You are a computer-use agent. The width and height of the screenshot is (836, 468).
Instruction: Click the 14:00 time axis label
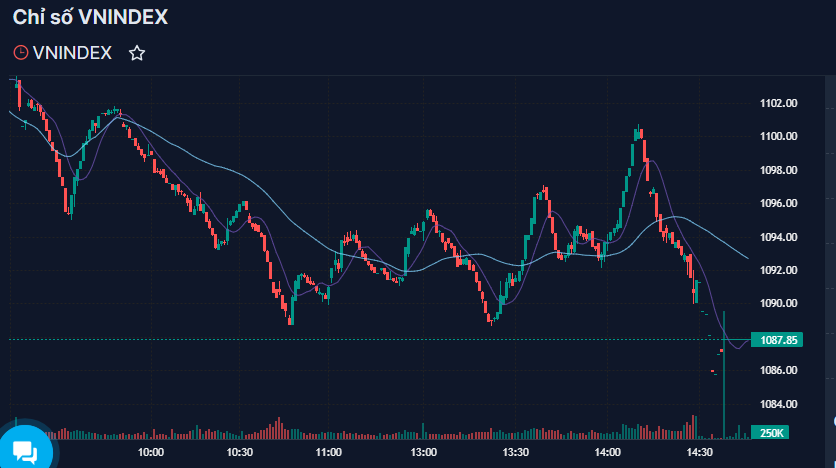tap(608, 453)
